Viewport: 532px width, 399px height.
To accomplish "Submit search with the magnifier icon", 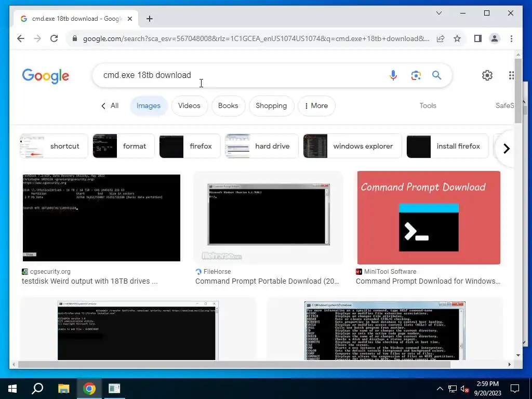I will [436, 75].
